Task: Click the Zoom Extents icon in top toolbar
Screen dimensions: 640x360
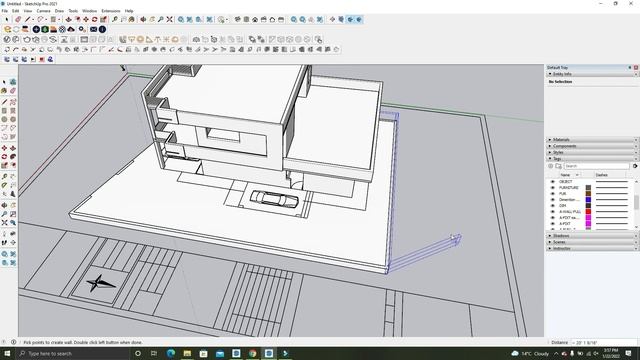Action: (x=169, y=20)
